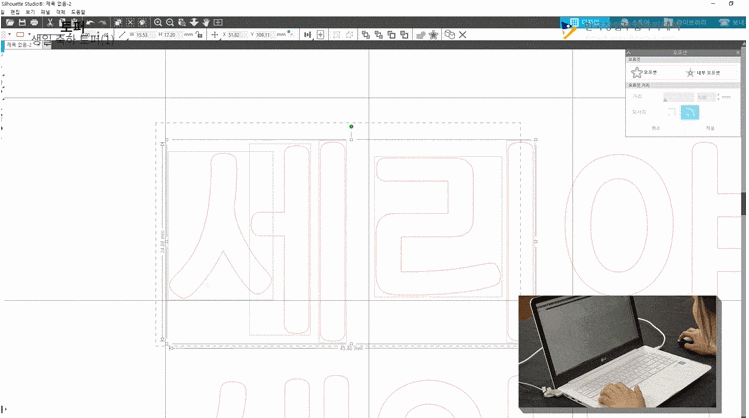Close the offset panel
The width and height of the screenshot is (749, 418).
click(738, 53)
